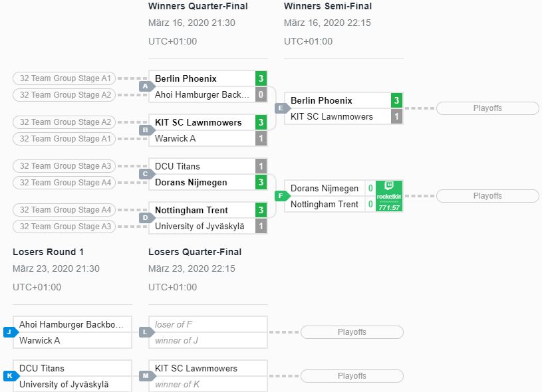Open the rocketkin Twitch stream icon
542x392 pixels.
[x=389, y=196]
